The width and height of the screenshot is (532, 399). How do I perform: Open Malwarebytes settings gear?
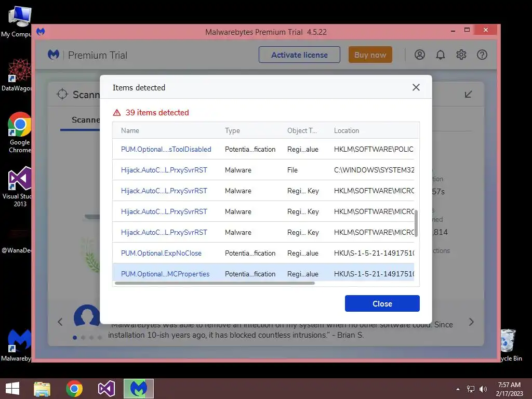pos(461,55)
